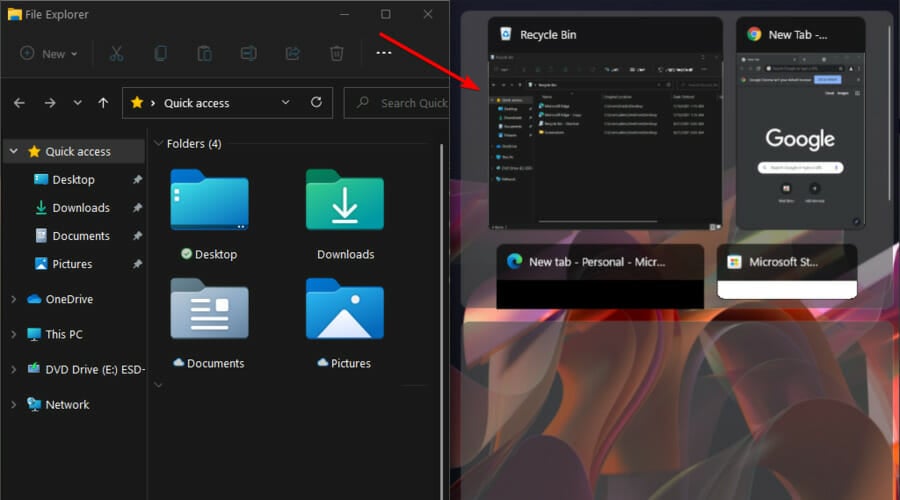Viewport: 900px width, 500px height.
Task: Select the large Downloads folder icon
Action: [345, 200]
